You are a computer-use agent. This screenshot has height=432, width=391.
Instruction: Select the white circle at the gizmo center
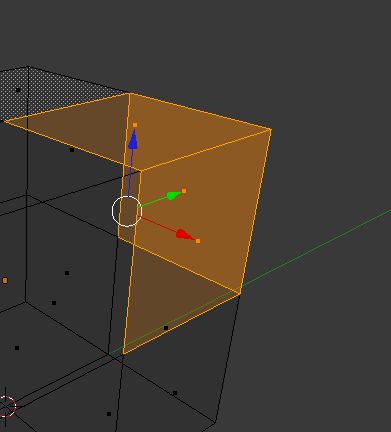click(x=127, y=211)
